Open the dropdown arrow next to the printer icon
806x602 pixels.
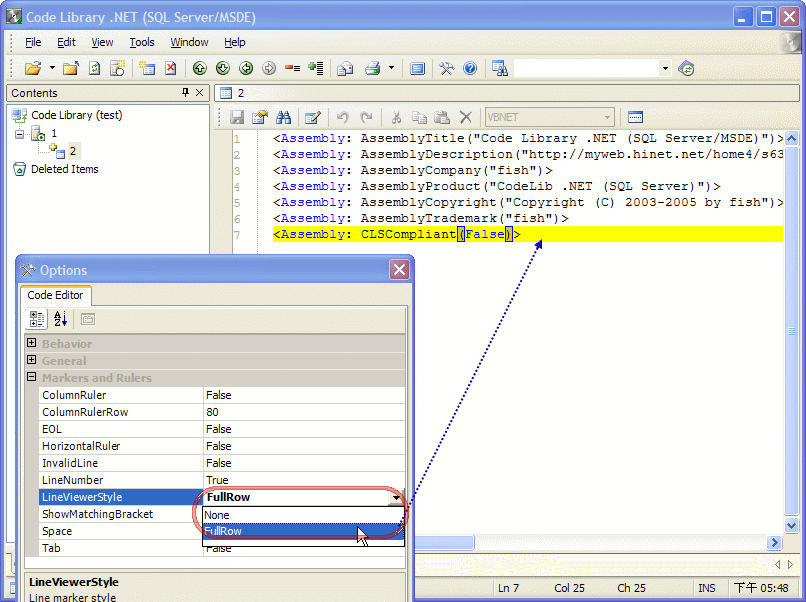coord(391,68)
